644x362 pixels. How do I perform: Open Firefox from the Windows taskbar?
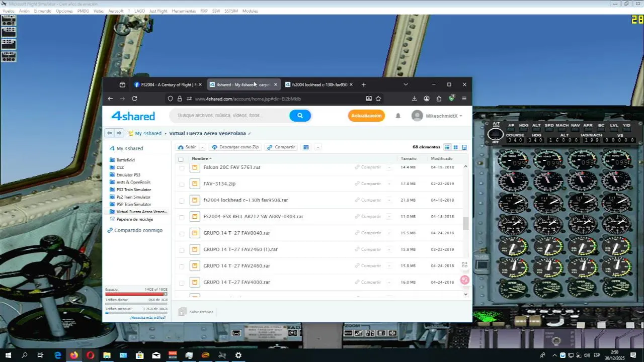click(x=74, y=355)
